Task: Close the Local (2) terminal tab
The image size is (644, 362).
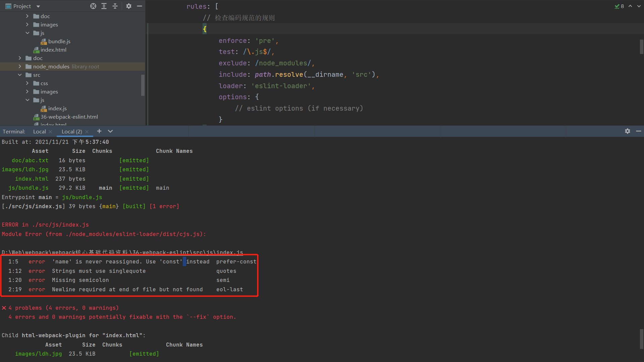Action: click(x=87, y=132)
